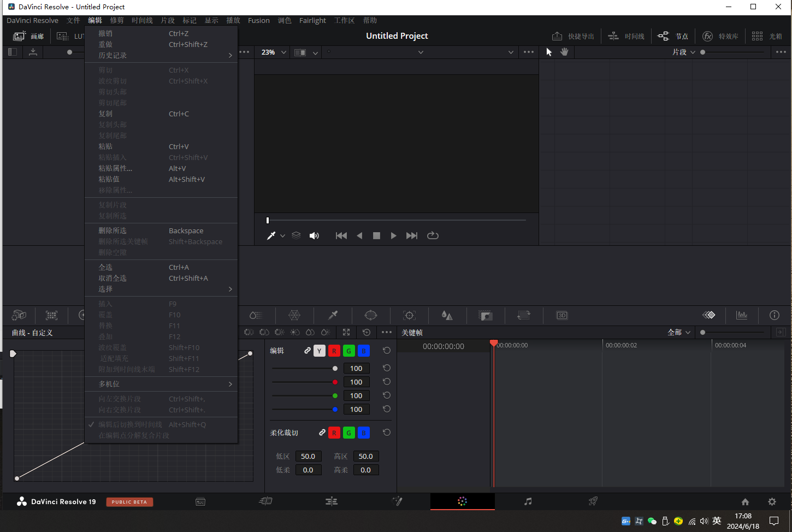Select 全选 from the edit menu
This screenshot has width=792, height=532.
pos(105,267)
